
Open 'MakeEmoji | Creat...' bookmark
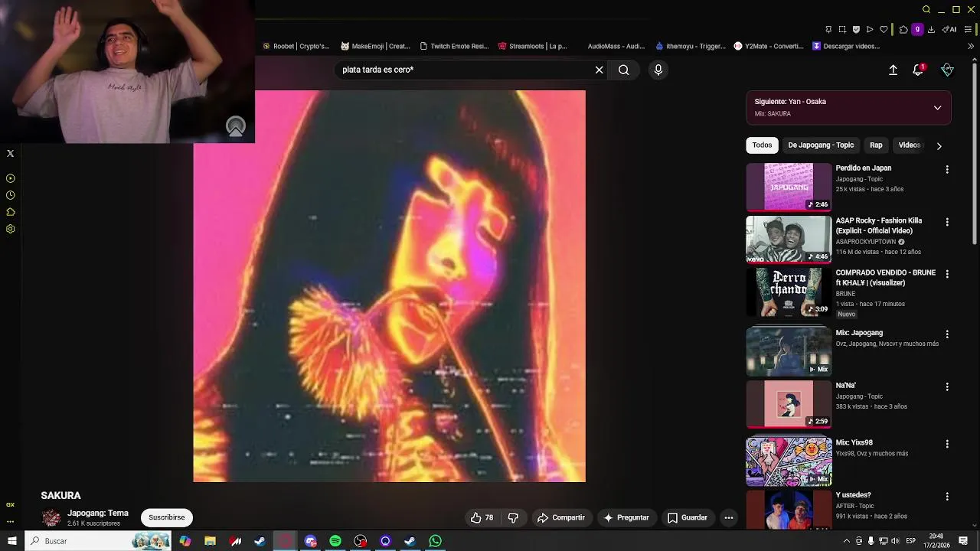pos(375,46)
